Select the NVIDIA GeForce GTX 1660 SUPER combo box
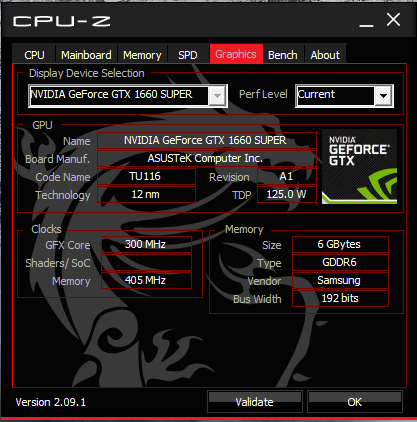 coord(128,96)
